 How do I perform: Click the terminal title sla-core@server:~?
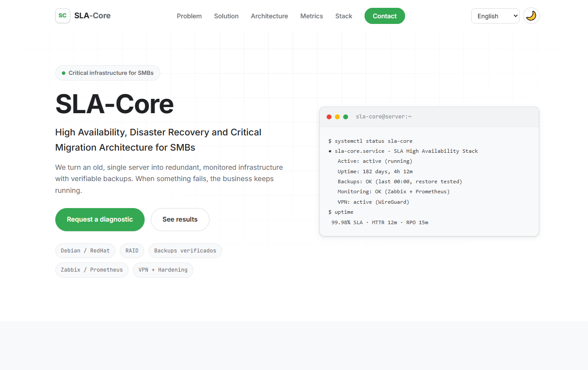pyautogui.click(x=384, y=117)
